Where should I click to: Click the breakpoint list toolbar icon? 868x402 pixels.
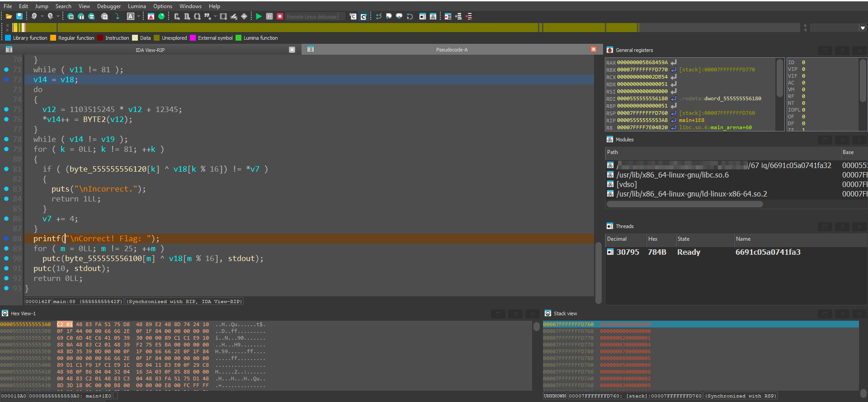448,16
